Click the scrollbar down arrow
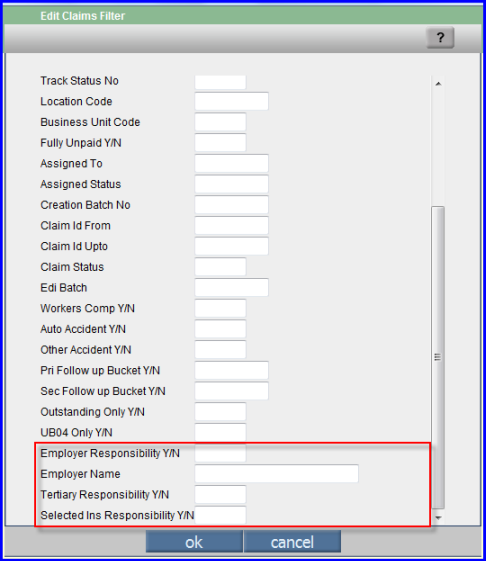This screenshot has width=486, height=561. (x=438, y=517)
